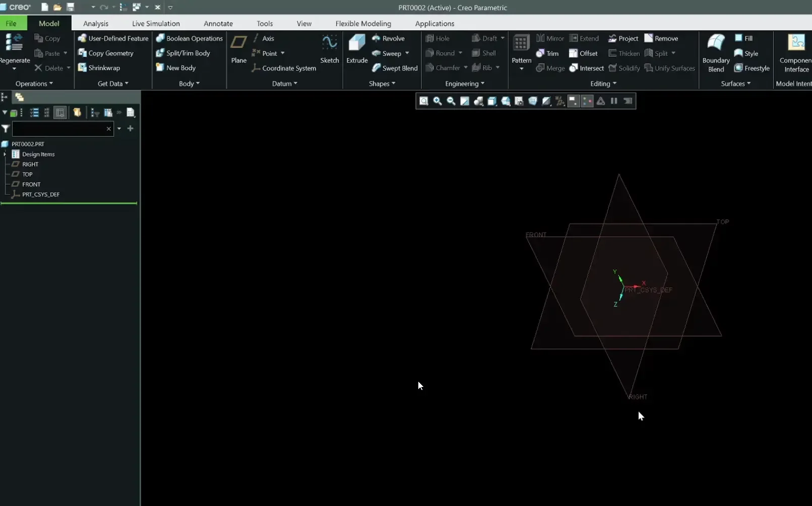Open the File menu
The height and width of the screenshot is (506, 812).
(11, 23)
